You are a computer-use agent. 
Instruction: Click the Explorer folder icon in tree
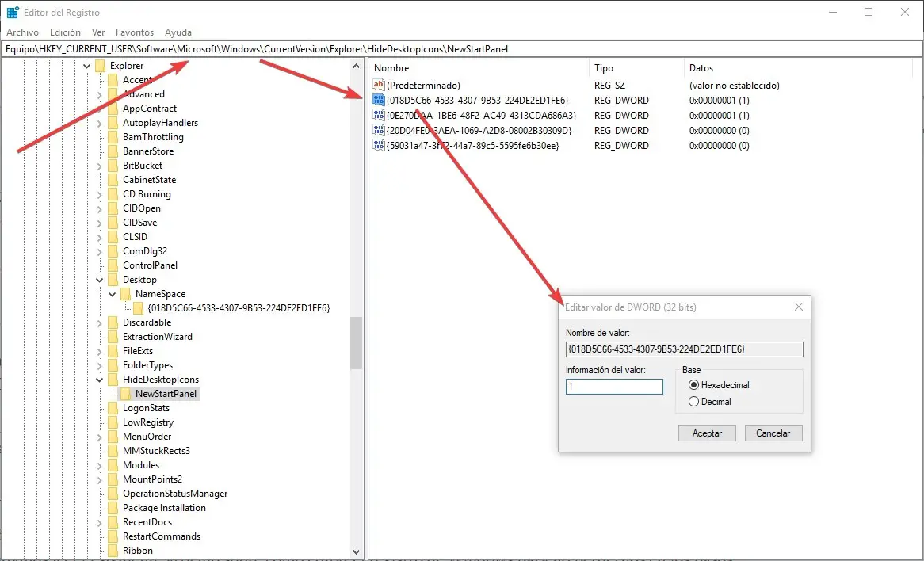[100, 66]
